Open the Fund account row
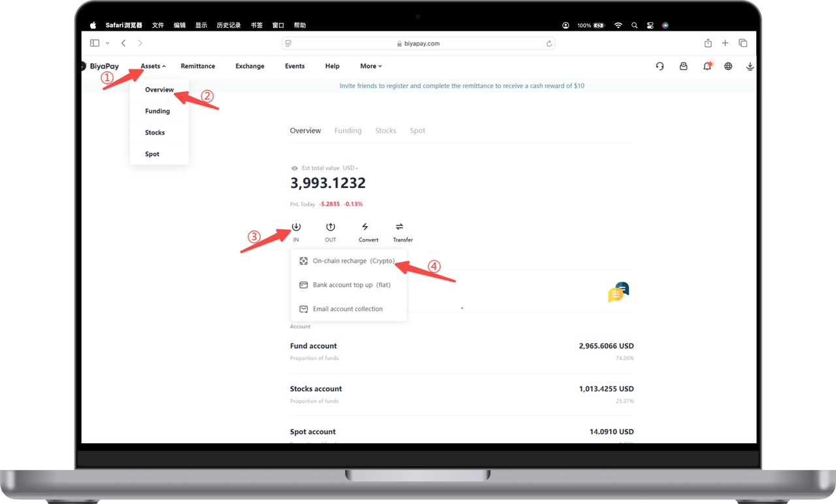The height and width of the screenshot is (504, 836). tap(462, 351)
